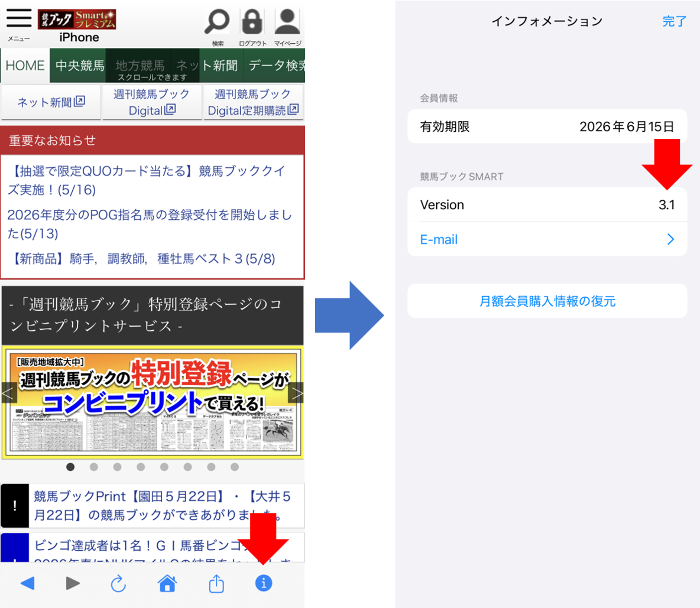700x608 pixels.
Task: Open the 競馬ブックPrint 園田・大井 news item
Action: click(153, 505)
